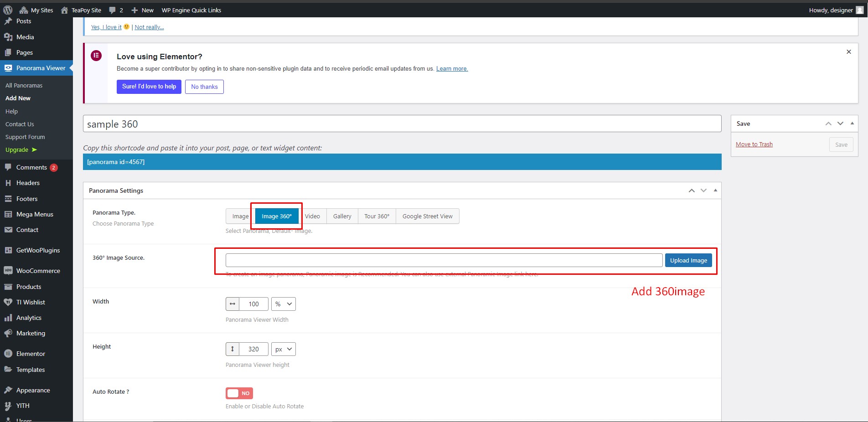Open comments bubble in admin bar
The image size is (868, 422).
(116, 10)
